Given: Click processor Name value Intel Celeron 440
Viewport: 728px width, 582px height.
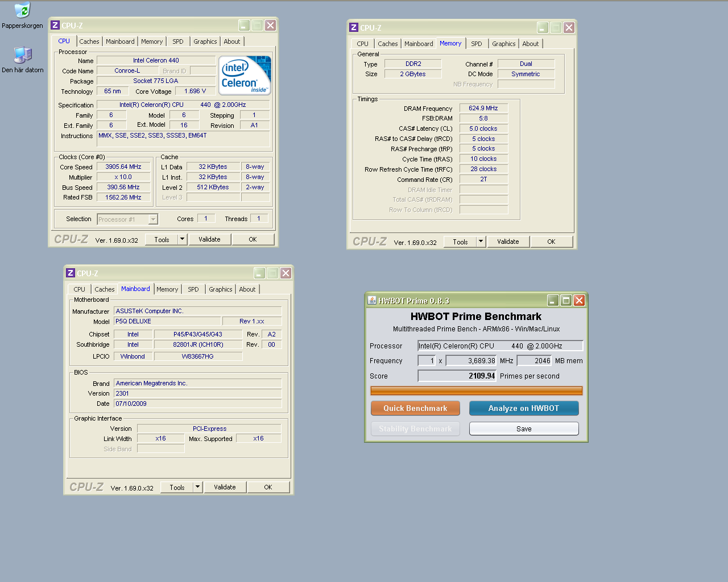Looking at the screenshot, I should click(x=156, y=60).
